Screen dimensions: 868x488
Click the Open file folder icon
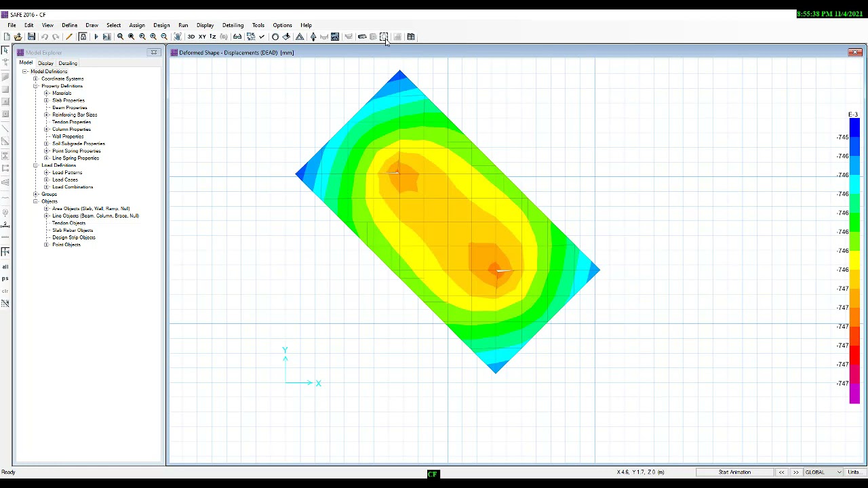click(x=18, y=37)
